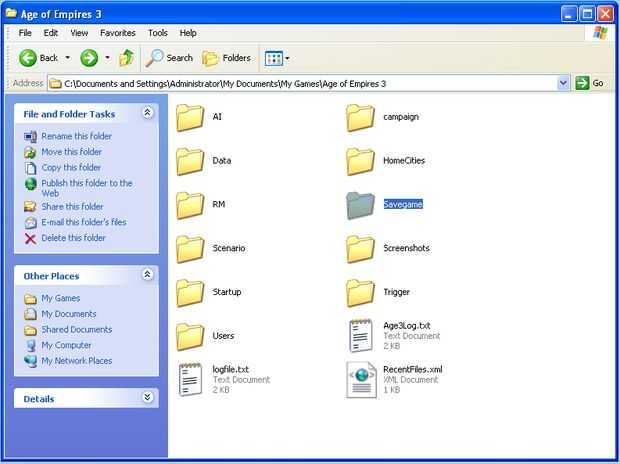Click the logfile.txt file name

point(231,369)
